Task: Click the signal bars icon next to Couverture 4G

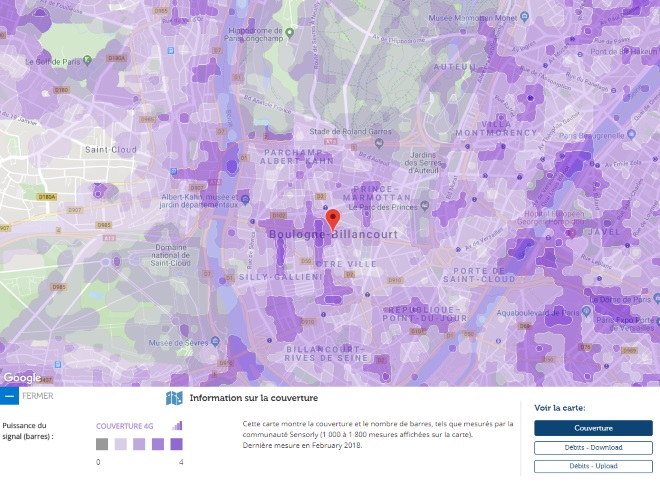Action: coord(178,425)
